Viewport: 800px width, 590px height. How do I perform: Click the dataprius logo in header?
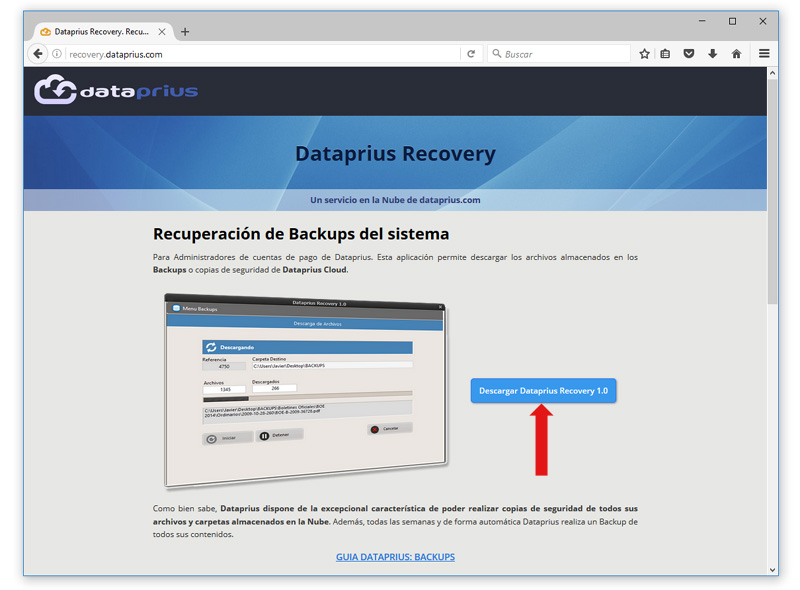coord(116,90)
